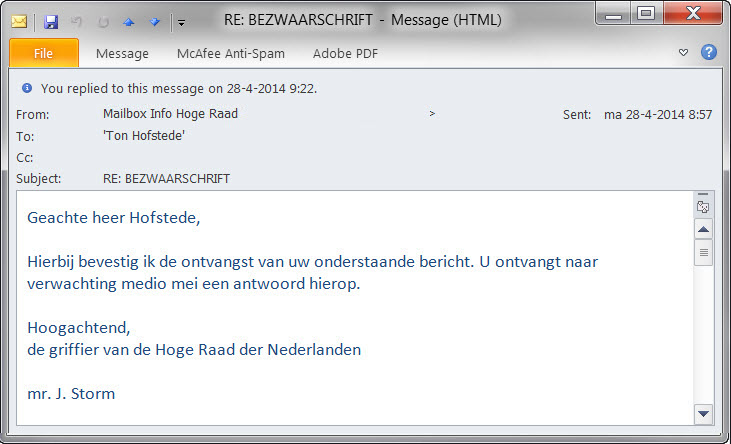Open the McAfee Anti-Spam tab
Screen dimensions: 731x444
click(231, 54)
